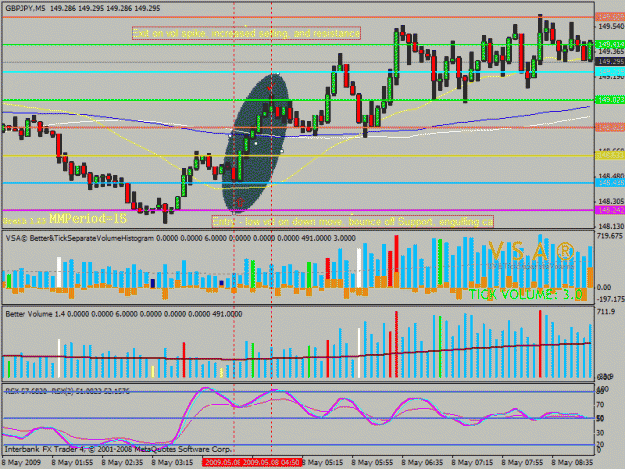The image size is (625, 469).
Task: Select the black current price tag 149.295
Action: tap(610, 62)
